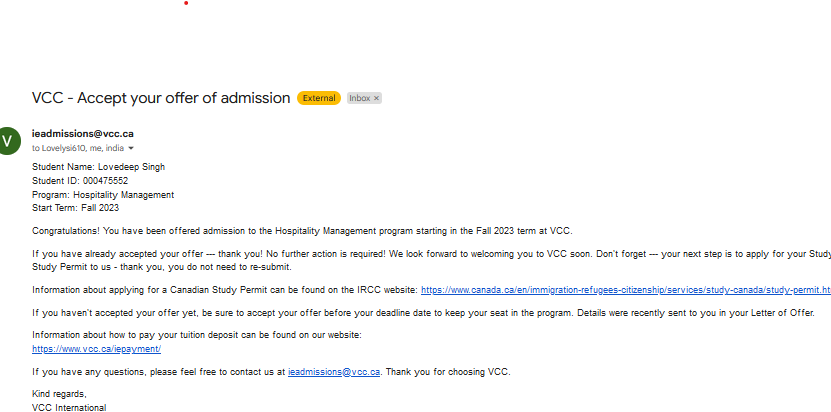Click the green "V" sender avatar
The height and width of the screenshot is (412, 831).
9,140
